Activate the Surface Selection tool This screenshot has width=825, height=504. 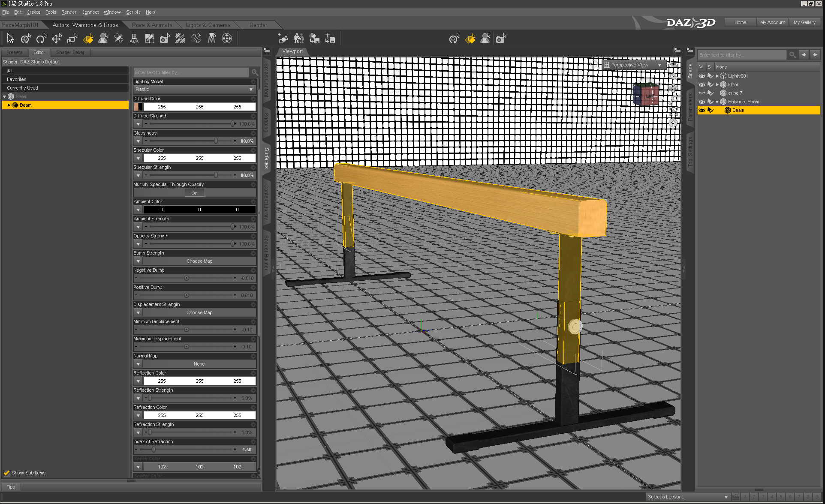(88, 39)
